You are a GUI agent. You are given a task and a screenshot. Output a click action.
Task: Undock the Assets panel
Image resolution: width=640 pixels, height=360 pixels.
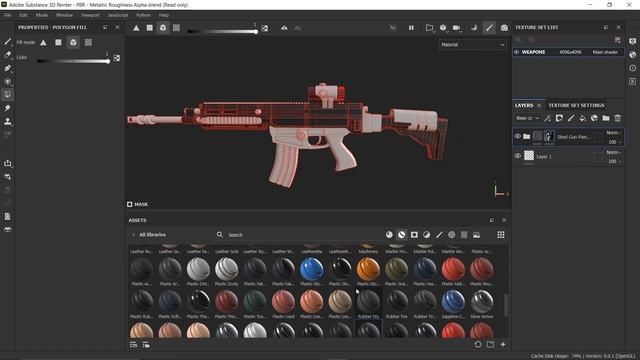[492, 220]
